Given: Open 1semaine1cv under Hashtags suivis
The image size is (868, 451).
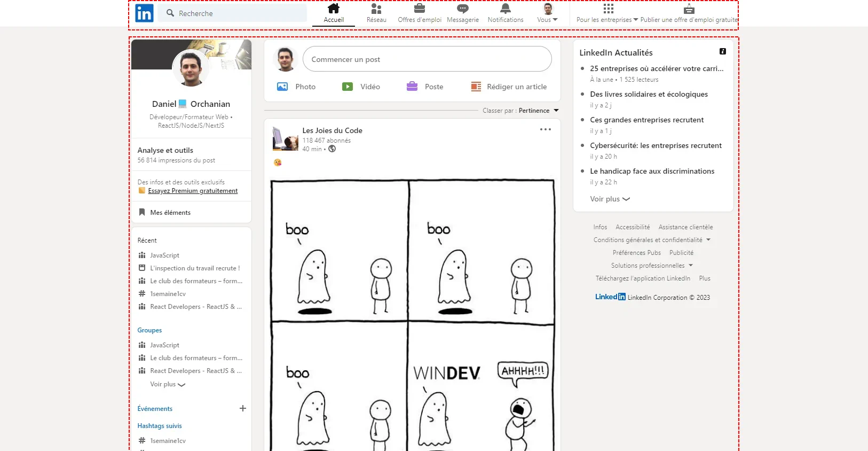Looking at the screenshot, I should [x=168, y=441].
